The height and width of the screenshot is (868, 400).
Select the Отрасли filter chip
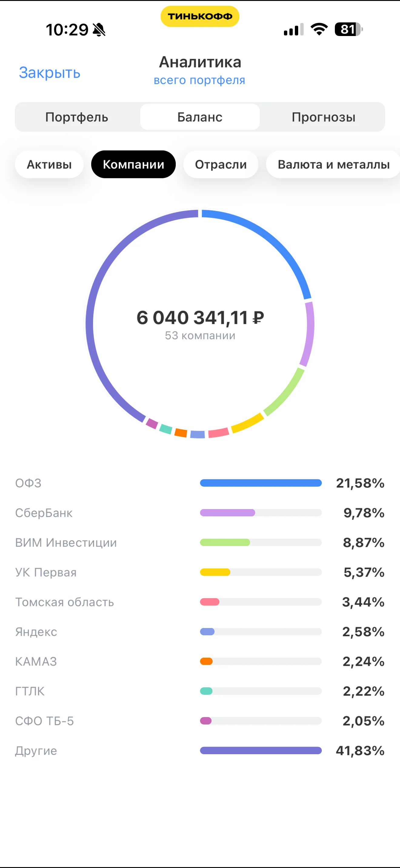[221, 164]
